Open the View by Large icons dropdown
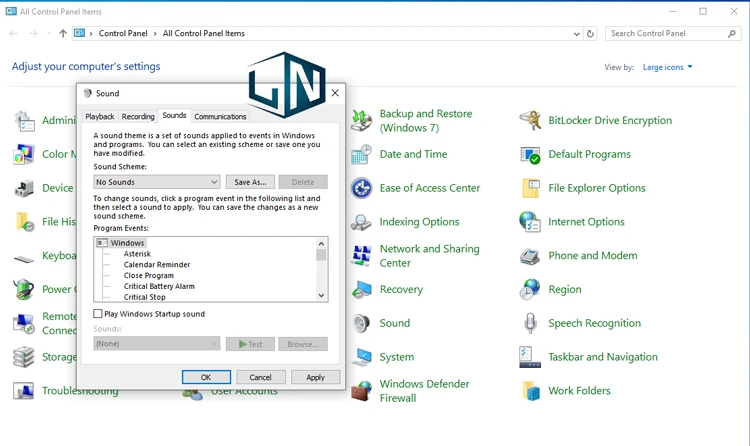The image size is (750, 446). click(667, 67)
